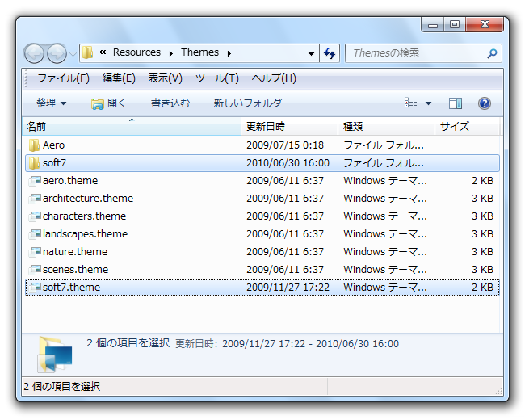The width and height of the screenshot is (529, 420).
Task: Click the folder icon in the address bar
Action: (x=88, y=53)
